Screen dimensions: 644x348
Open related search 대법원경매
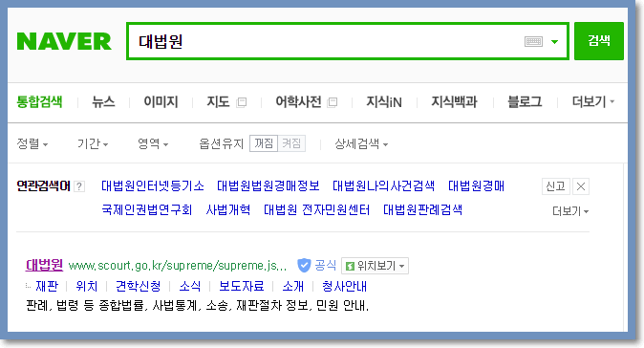coord(476,186)
